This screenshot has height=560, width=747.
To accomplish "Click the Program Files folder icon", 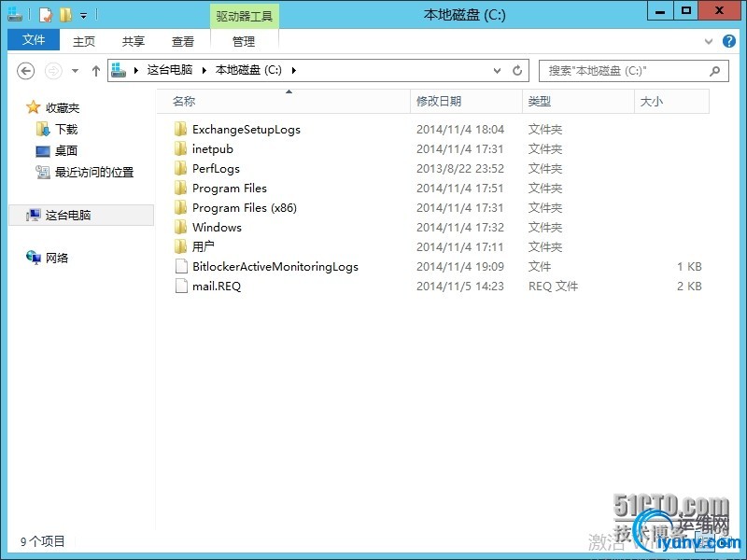I will click(180, 188).
